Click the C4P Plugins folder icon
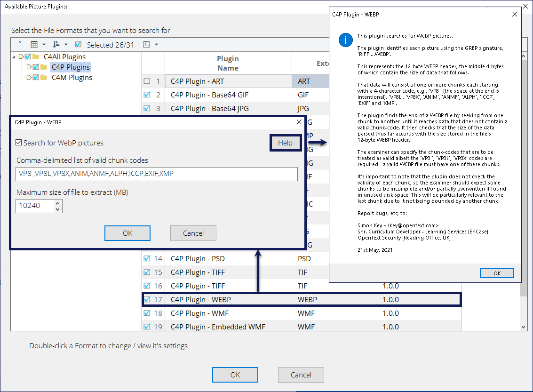 point(43,67)
